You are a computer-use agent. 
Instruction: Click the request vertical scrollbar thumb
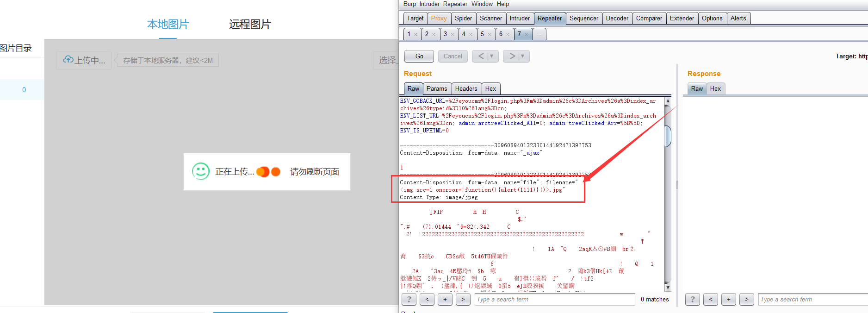pyautogui.click(x=668, y=136)
